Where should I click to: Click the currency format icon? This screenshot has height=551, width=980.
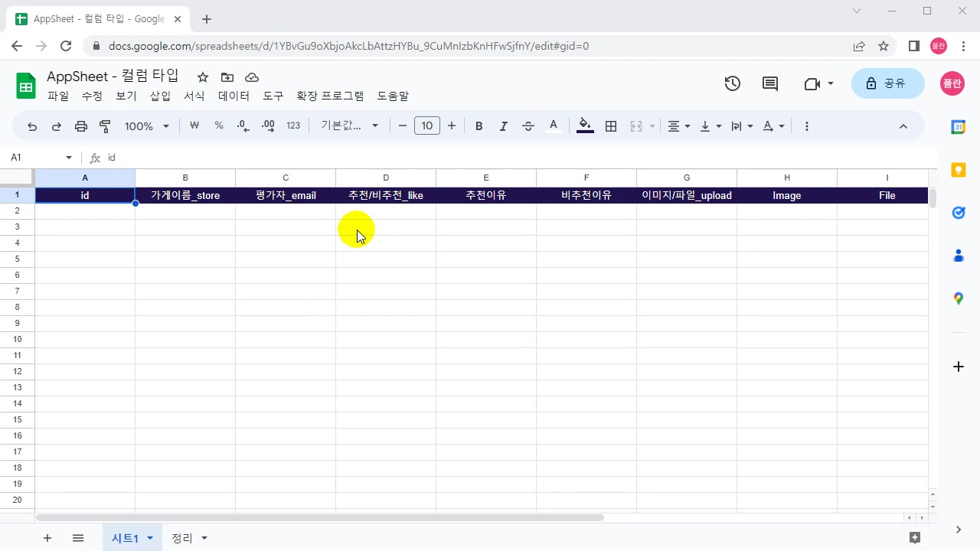[x=194, y=126]
